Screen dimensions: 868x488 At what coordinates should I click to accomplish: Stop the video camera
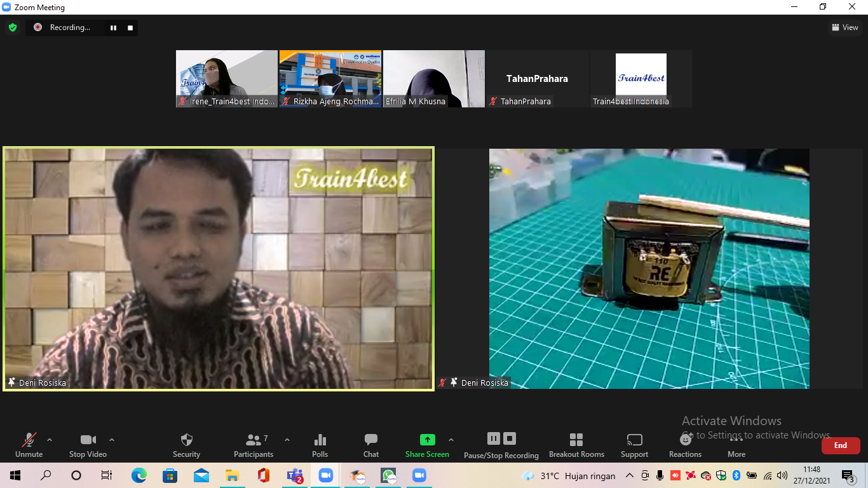88,445
